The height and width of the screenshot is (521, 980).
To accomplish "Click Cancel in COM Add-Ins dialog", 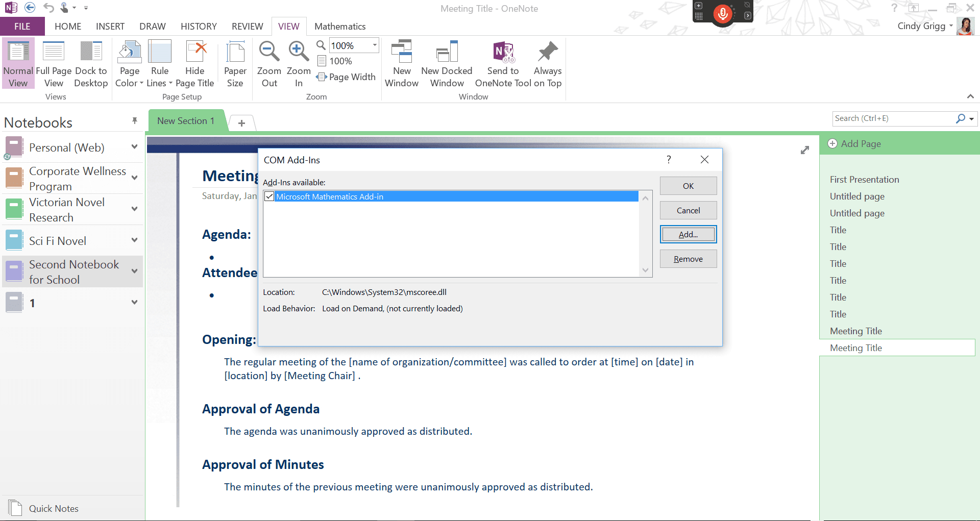I will pyautogui.click(x=688, y=210).
